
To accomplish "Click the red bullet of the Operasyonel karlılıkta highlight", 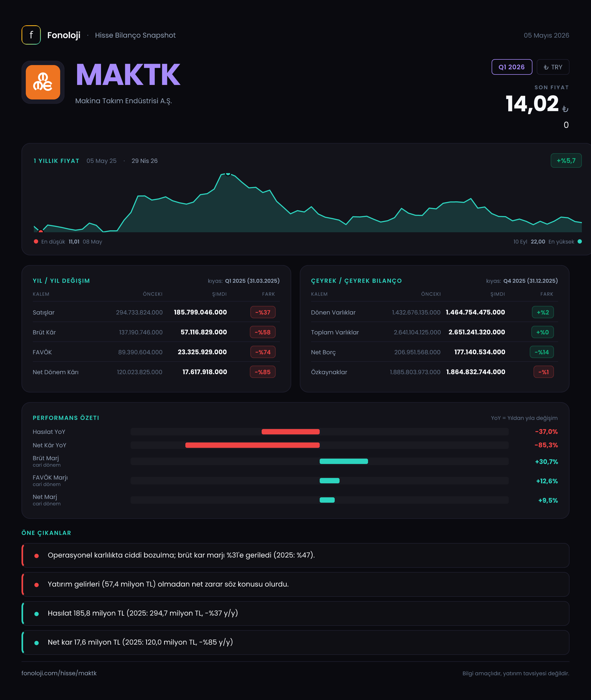I will [x=37, y=555].
